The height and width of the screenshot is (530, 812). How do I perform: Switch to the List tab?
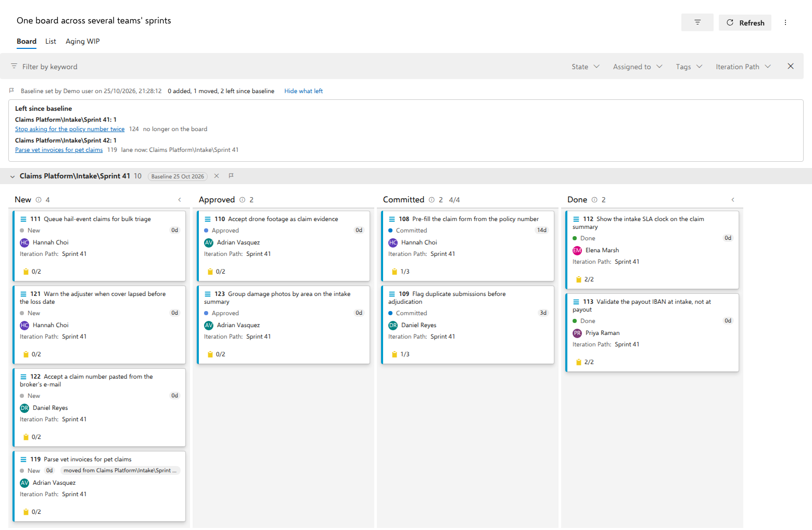click(50, 42)
